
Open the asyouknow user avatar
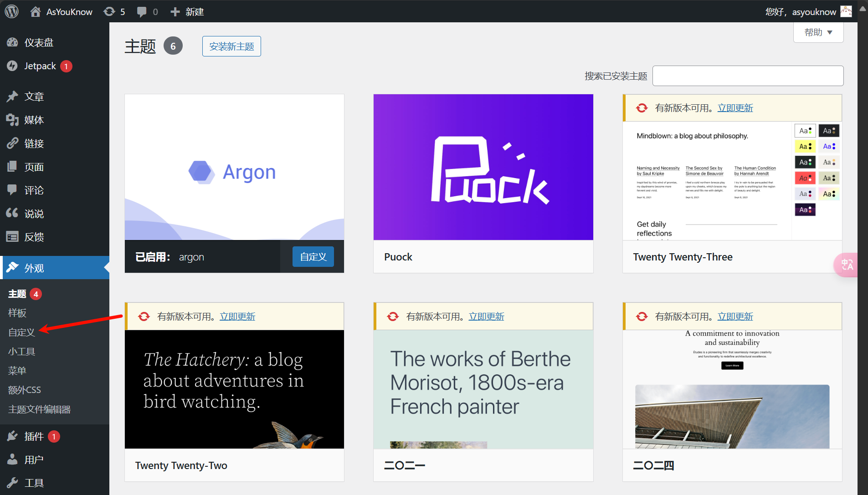coord(846,11)
